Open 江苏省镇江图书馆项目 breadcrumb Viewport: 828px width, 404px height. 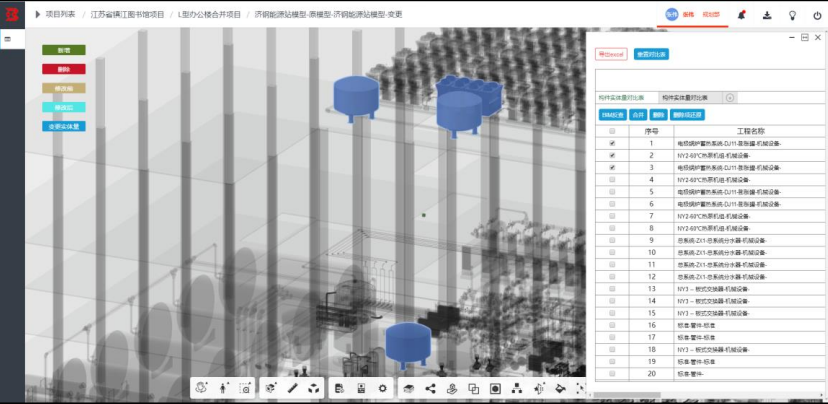click(127, 14)
